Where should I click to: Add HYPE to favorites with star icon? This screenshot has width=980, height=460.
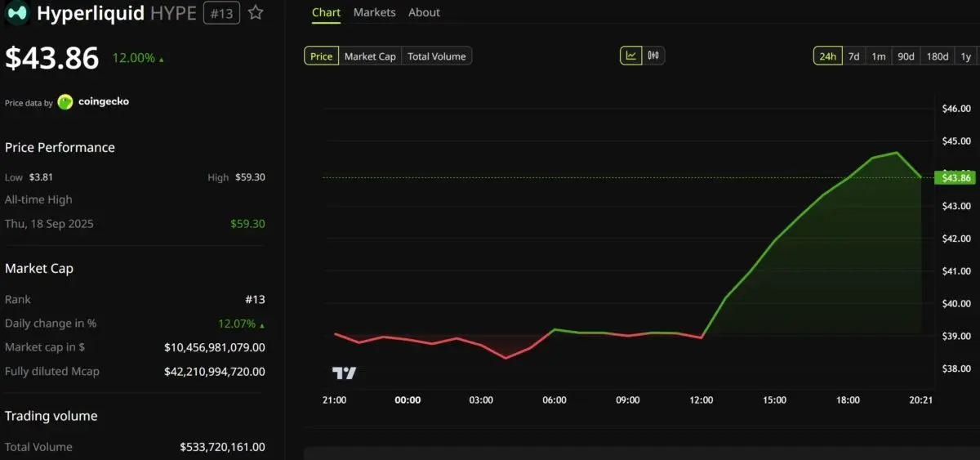click(256, 12)
